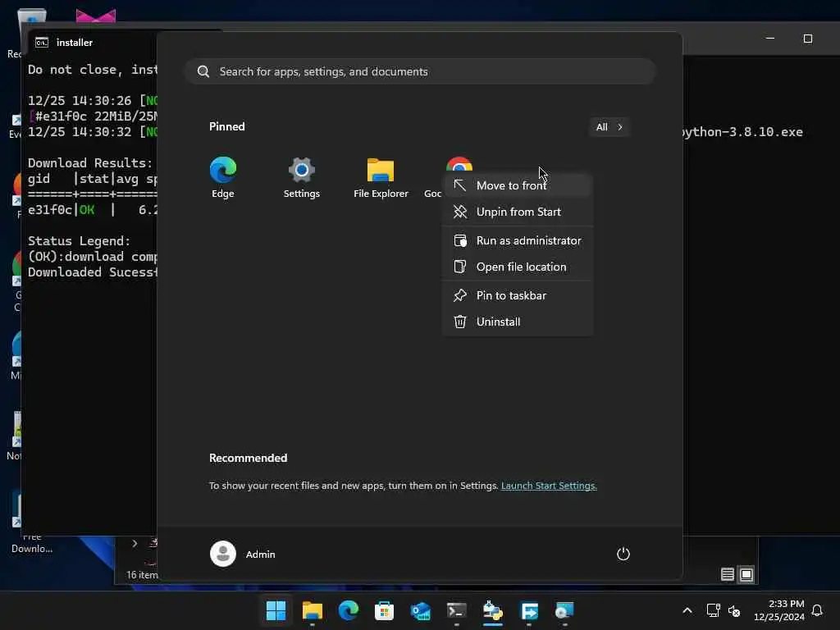This screenshot has height=630, width=840.
Task: Click the muted volume tray icon
Action: pyautogui.click(x=734, y=610)
